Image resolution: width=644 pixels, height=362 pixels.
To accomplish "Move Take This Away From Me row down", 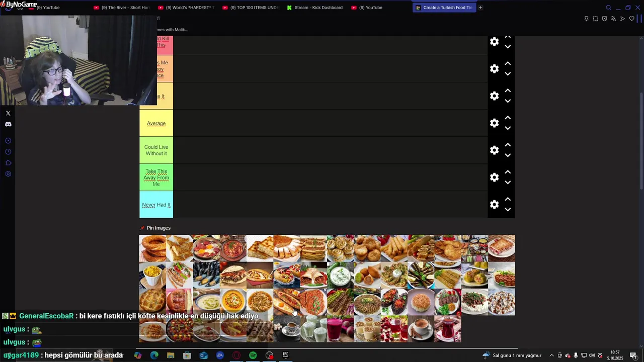I will 508,183.
